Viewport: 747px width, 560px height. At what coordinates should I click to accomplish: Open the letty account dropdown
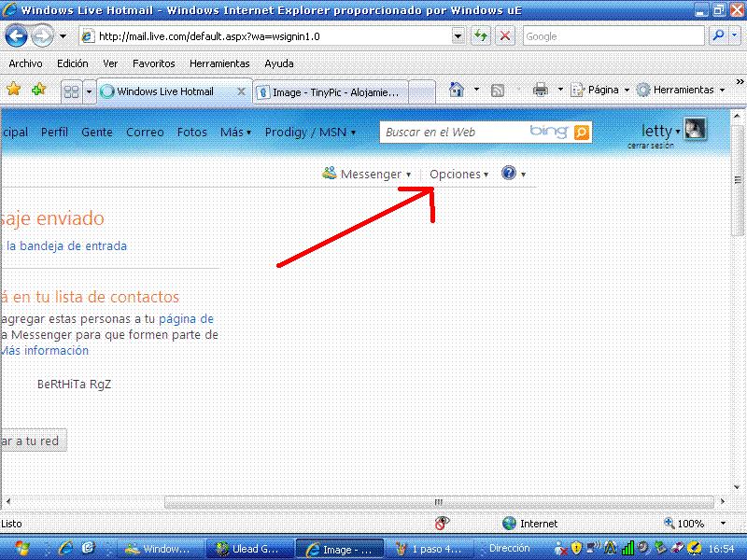click(660, 130)
